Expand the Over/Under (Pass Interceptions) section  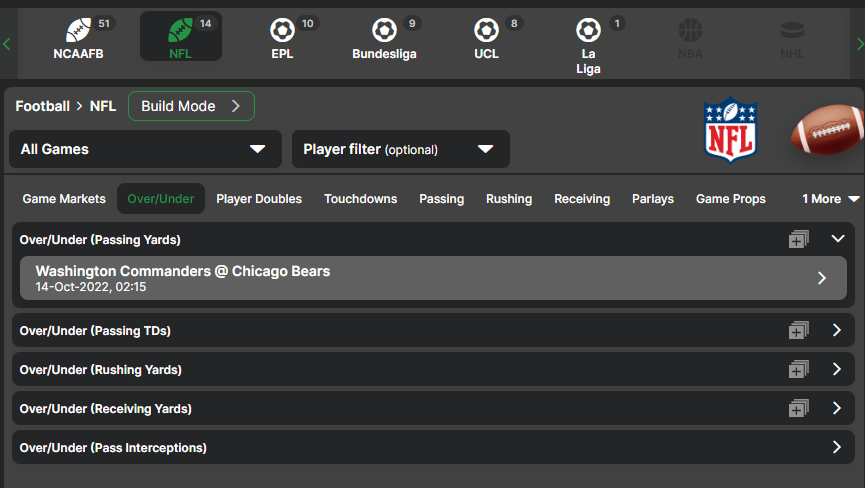click(837, 447)
